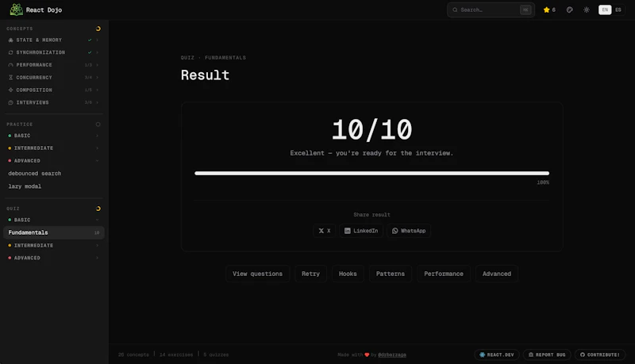
Task: Click the Report Bug button
Action: 547,354
